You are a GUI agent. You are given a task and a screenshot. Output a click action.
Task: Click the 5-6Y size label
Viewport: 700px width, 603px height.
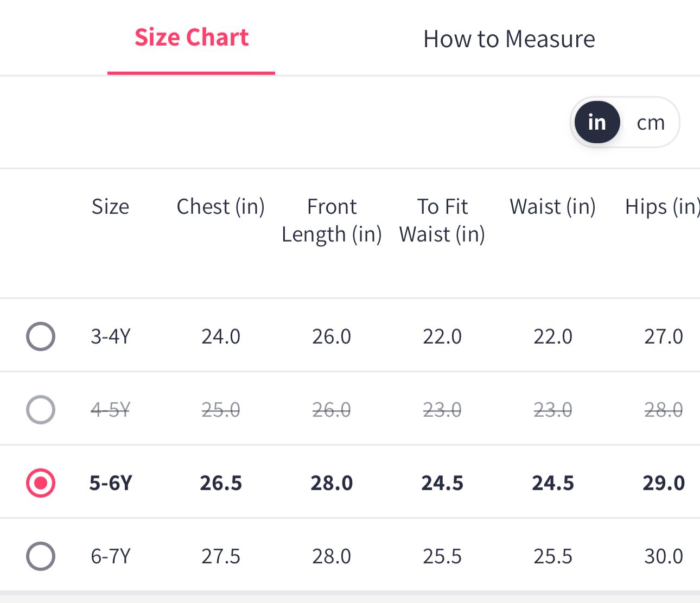(111, 483)
